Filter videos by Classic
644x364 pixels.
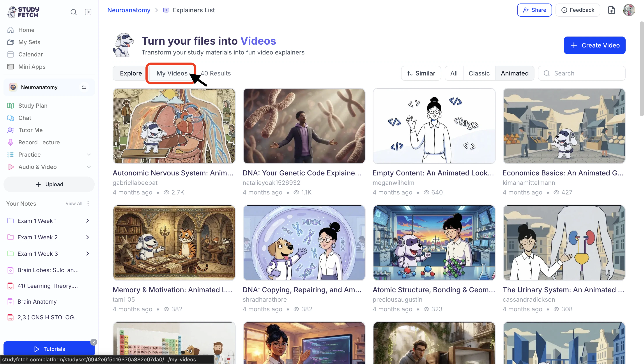tap(479, 73)
